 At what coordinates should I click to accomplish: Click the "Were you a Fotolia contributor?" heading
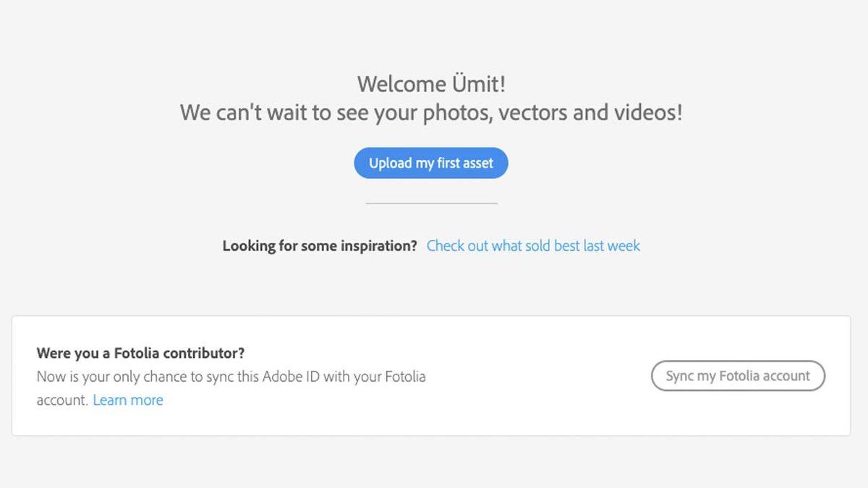pos(140,354)
